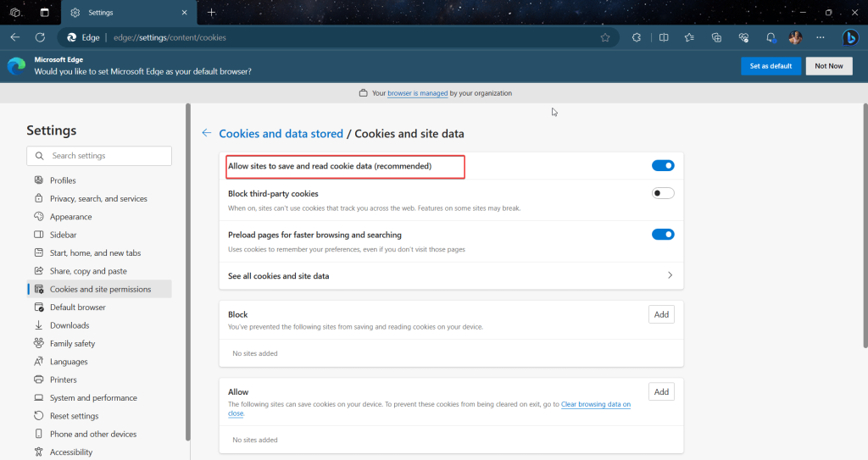868x460 pixels.
Task: Open the Collections icon
Action: point(716,37)
